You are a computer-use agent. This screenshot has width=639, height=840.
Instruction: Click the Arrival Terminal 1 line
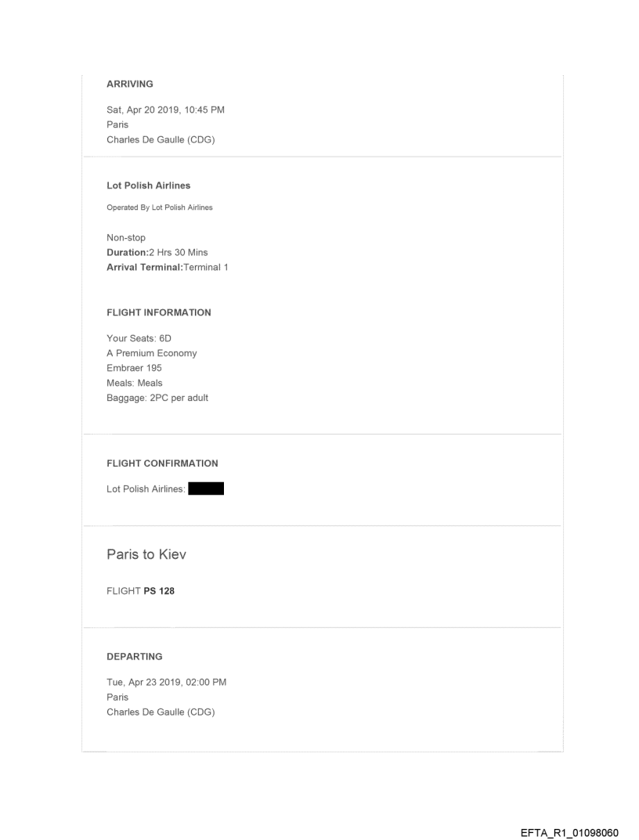(x=167, y=267)
